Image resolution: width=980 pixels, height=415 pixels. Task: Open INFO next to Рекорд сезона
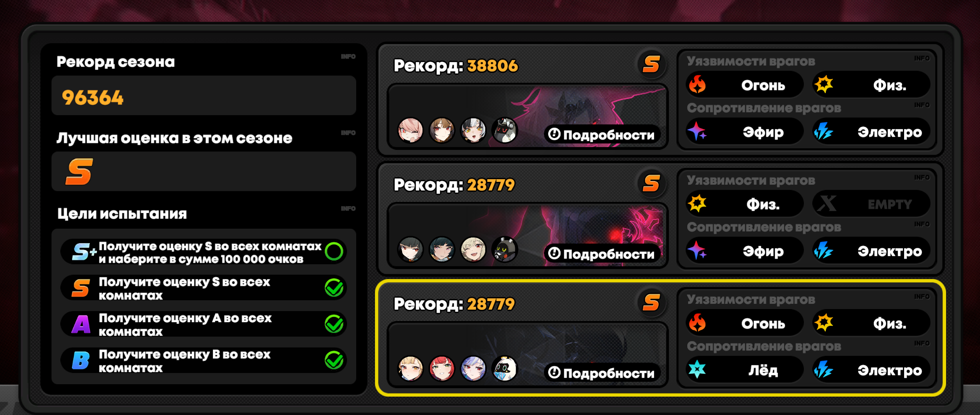348,56
